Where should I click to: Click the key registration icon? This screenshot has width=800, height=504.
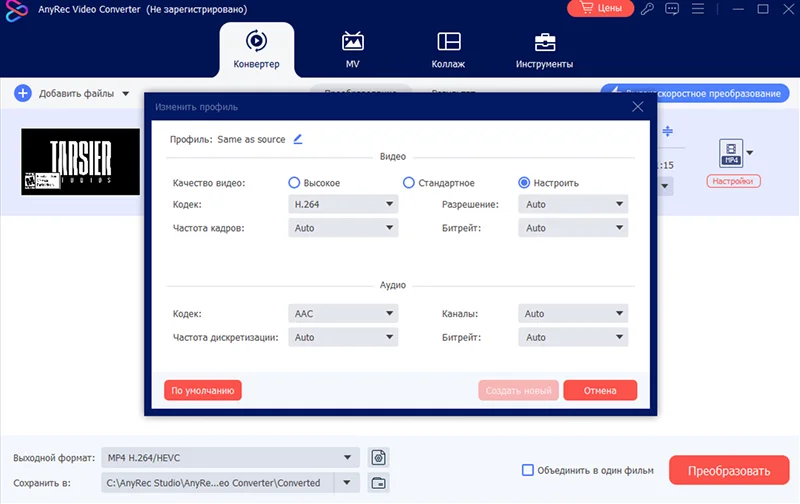(x=647, y=9)
